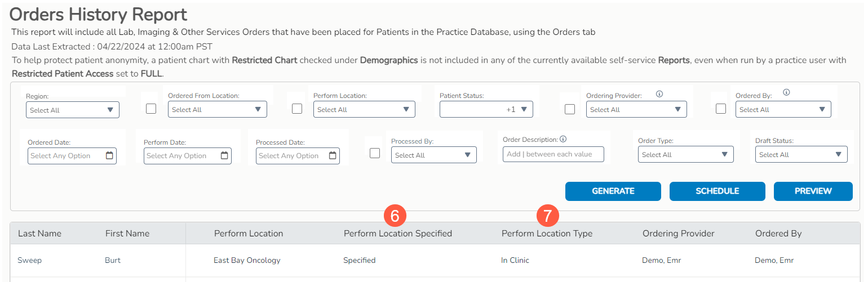Click the SCHEDULE button
Image resolution: width=868 pixels, height=282 pixels.
[x=717, y=191]
